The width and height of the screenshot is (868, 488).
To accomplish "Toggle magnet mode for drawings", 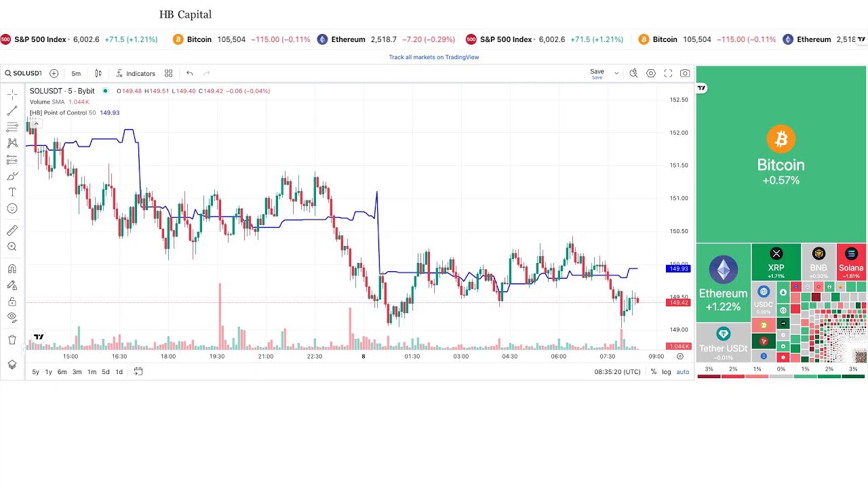I will coord(12,269).
